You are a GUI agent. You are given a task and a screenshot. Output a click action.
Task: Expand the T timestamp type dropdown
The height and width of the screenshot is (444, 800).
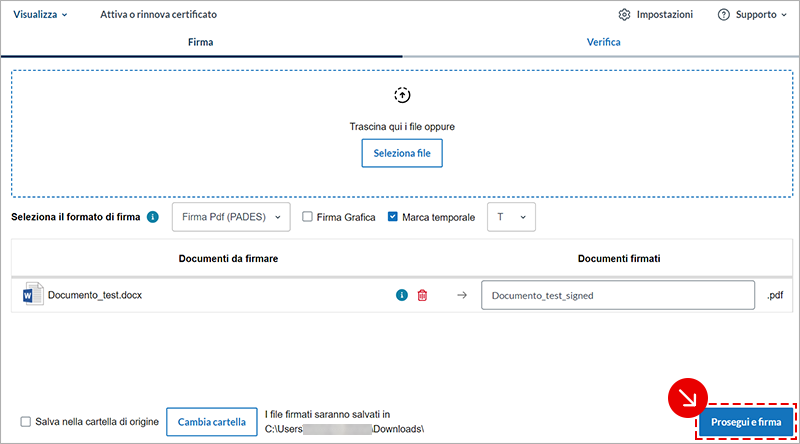510,217
